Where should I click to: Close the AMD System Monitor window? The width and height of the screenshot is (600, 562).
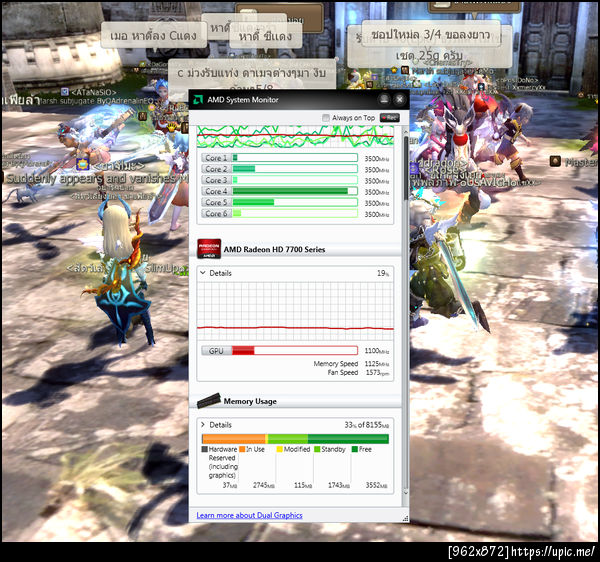click(x=399, y=99)
